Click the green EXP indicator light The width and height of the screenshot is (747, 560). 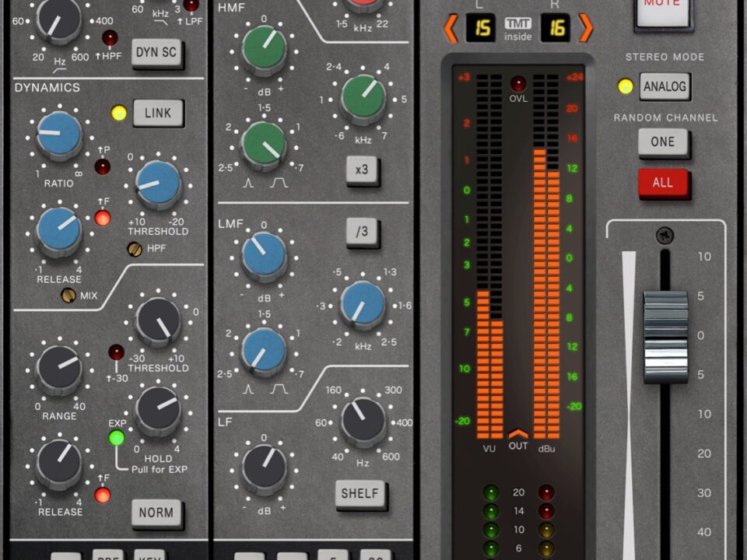point(117,438)
